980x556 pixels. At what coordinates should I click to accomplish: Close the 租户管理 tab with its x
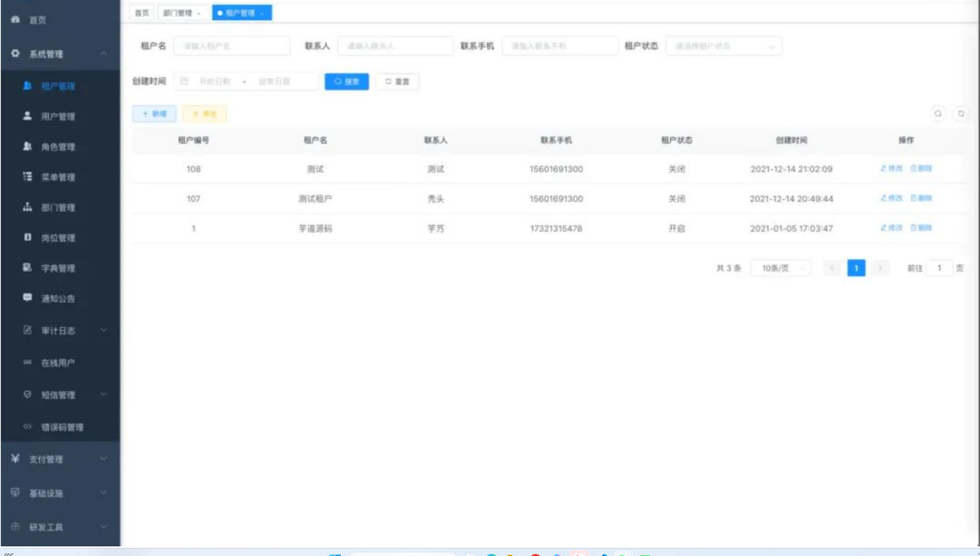(x=262, y=14)
